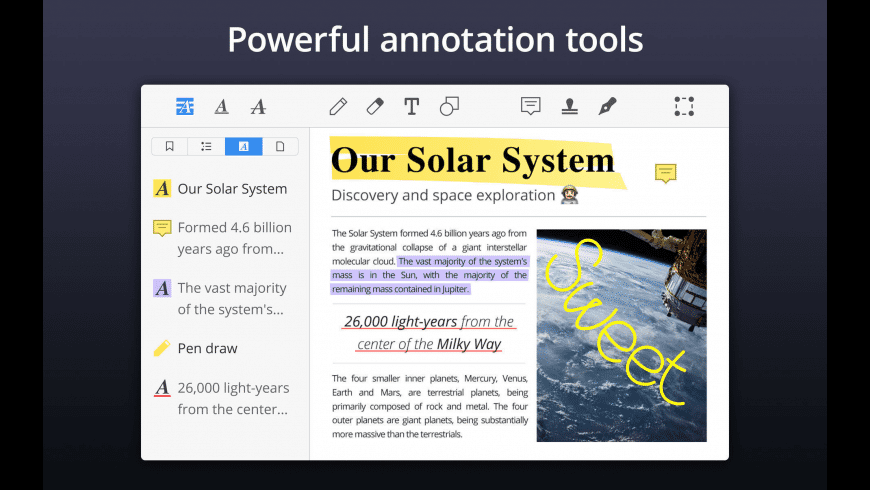This screenshot has width=870, height=490.
Task: Open the yellow sticky note on page
Action: coord(665,173)
